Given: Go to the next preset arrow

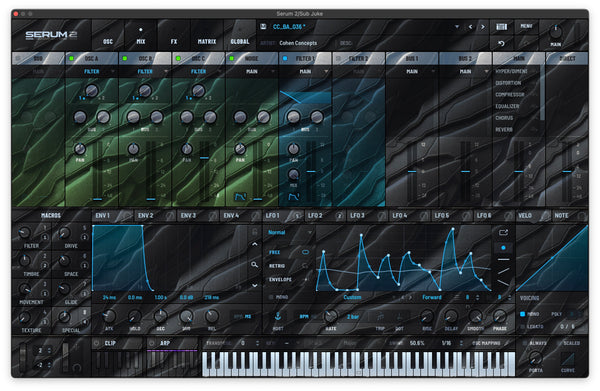Looking at the screenshot, I should pos(483,27).
